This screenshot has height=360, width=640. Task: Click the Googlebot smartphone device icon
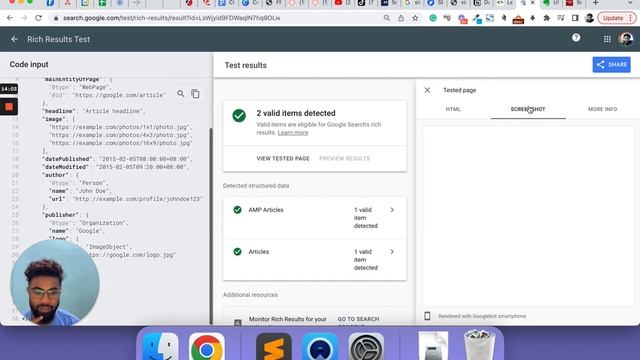(427, 316)
